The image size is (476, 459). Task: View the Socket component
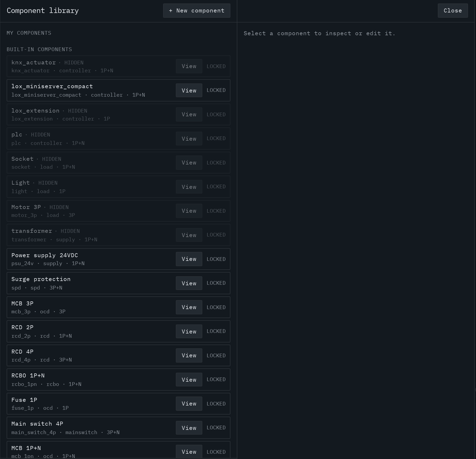click(x=189, y=163)
